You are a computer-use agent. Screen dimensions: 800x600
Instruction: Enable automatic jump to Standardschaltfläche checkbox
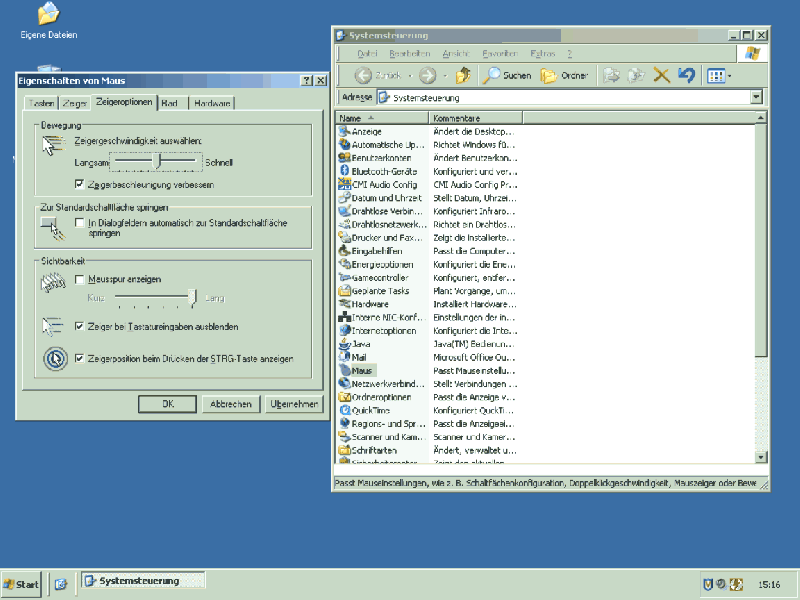click(79, 222)
